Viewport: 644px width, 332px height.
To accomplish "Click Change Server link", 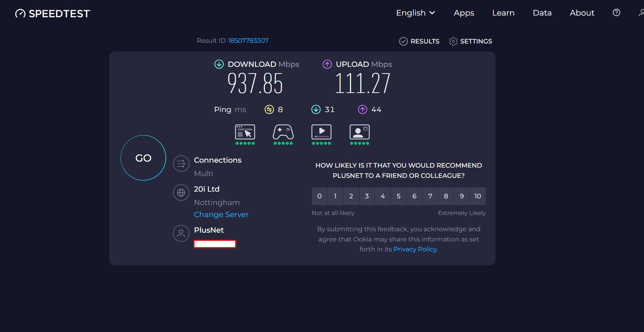I will [221, 215].
